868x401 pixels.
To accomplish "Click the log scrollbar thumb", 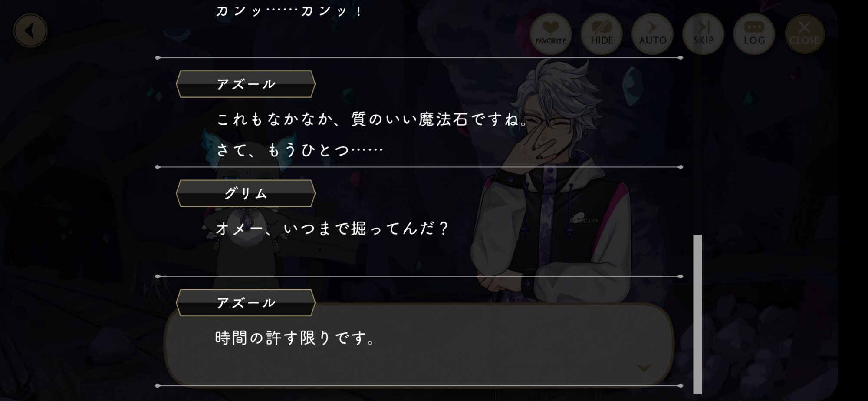I will point(697,314).
